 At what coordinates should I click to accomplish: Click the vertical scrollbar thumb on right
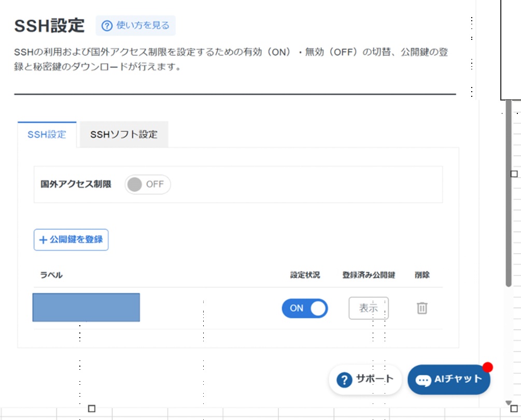[509, 192]
